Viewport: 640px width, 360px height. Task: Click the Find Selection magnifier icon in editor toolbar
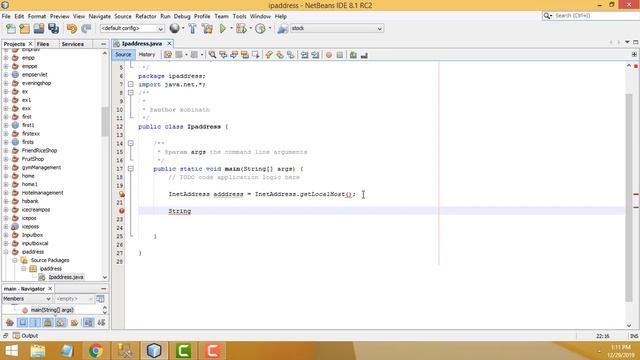click(212, 55)
